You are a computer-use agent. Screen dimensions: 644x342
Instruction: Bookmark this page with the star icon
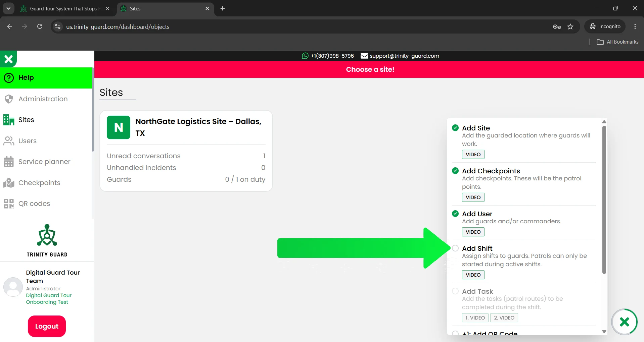click(570, 27)
